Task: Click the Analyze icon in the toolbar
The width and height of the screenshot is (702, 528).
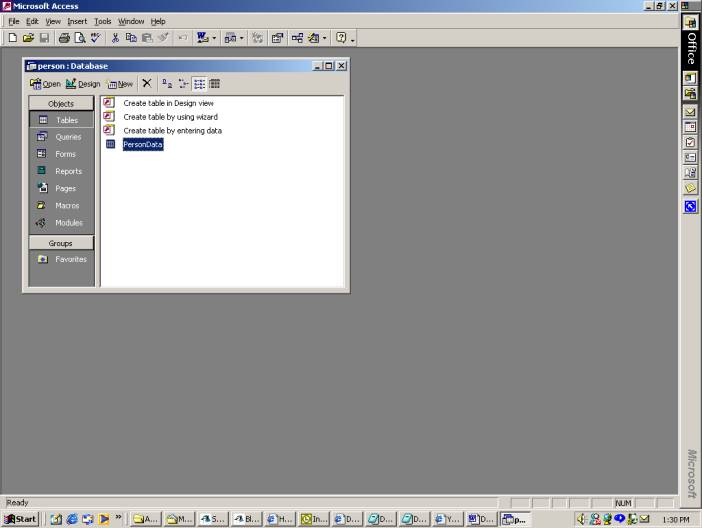Action: click(x=231, y=38)
